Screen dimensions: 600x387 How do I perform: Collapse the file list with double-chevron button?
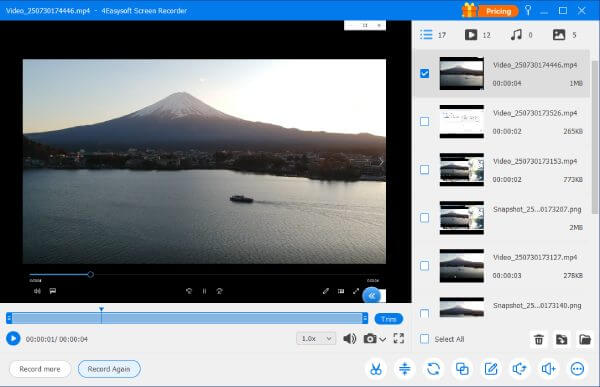point(372,296)
